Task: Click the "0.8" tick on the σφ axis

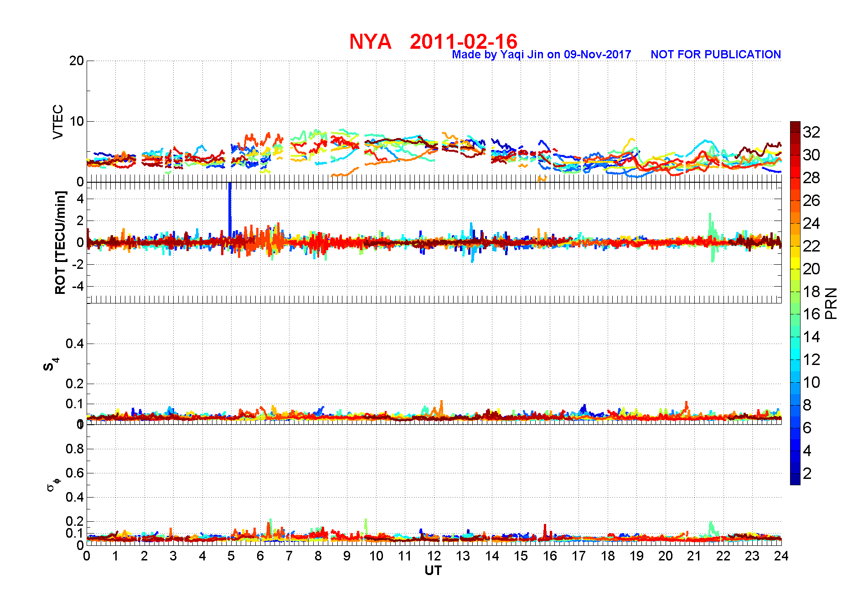Action: [75, 449]
